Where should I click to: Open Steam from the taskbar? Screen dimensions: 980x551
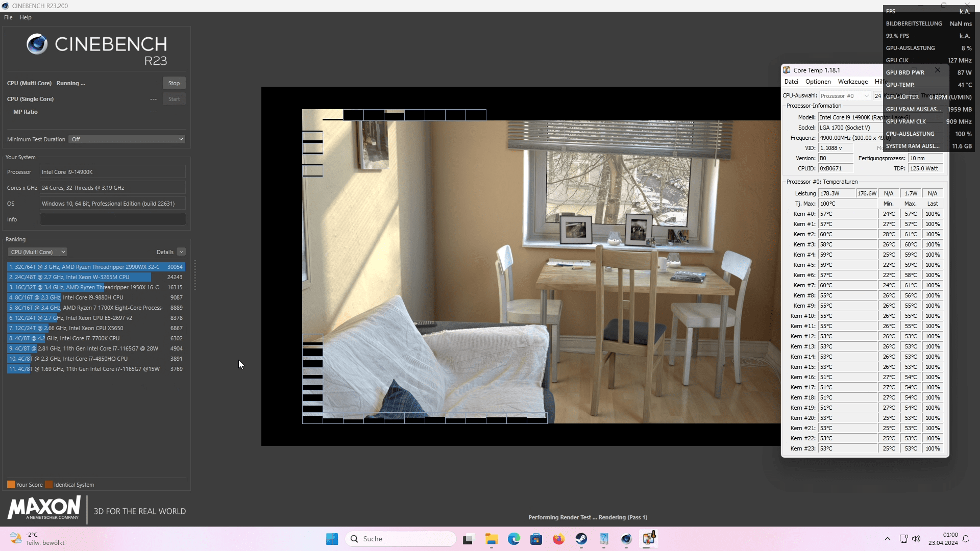pyautogui.click(x=581, y=539)
